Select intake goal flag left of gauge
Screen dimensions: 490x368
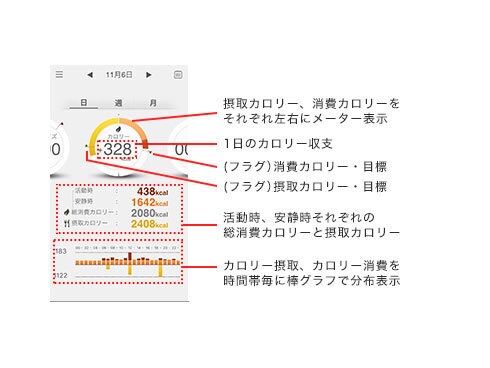87,146
